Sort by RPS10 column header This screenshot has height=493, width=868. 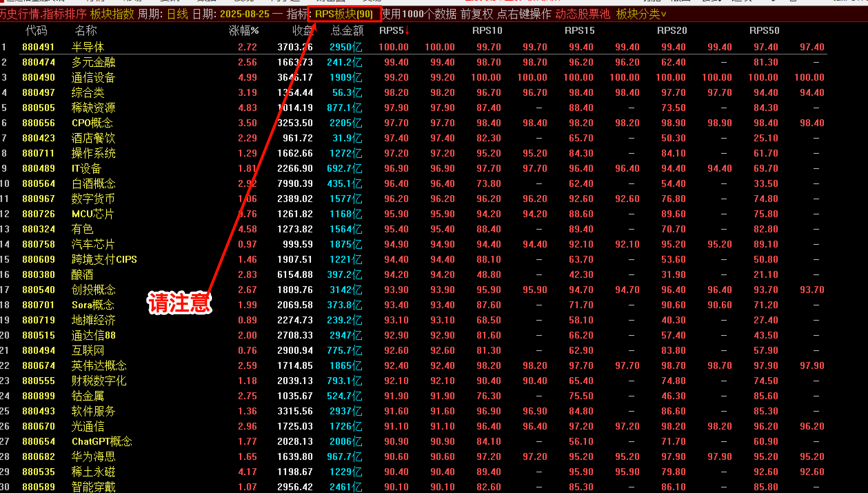487,31
